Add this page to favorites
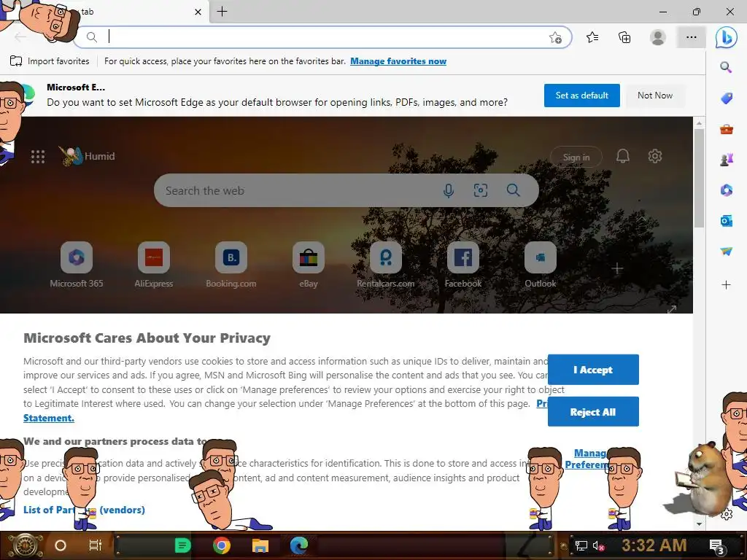This screenshot has height=560, width=747. (x=555, y=38)
